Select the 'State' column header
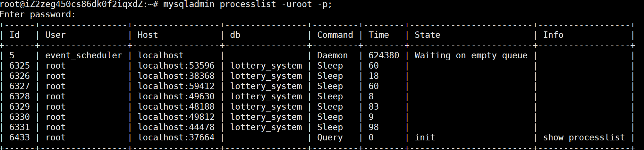Screen dimensions: 644x150 coord(428,35)
